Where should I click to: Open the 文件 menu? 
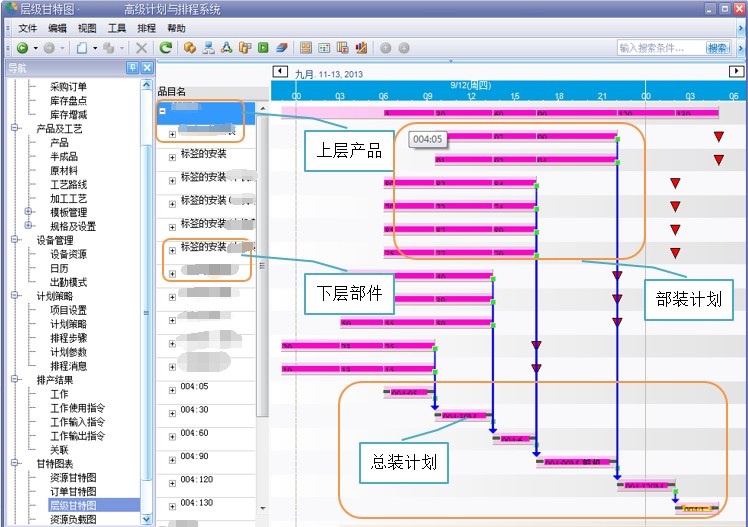(27, 29)
